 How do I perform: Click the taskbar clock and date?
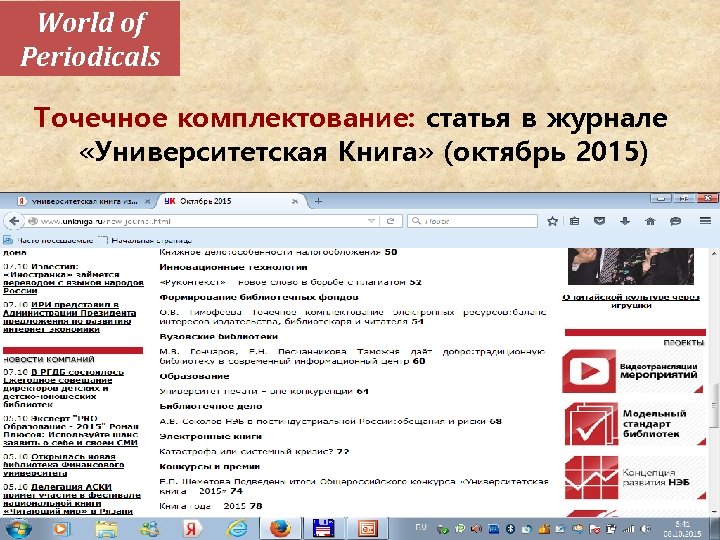click(x=683, y=529)
